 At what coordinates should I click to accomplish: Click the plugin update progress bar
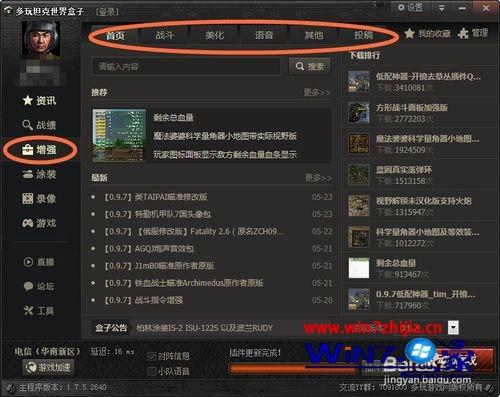point(292,369)
